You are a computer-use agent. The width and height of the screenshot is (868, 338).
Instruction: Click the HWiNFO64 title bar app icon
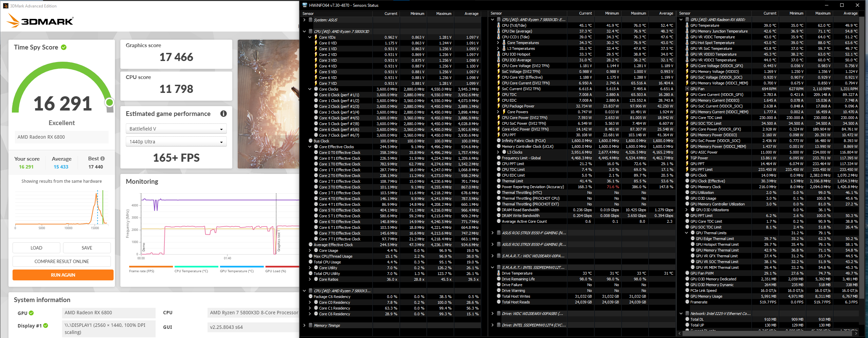[x=304, y=5]
